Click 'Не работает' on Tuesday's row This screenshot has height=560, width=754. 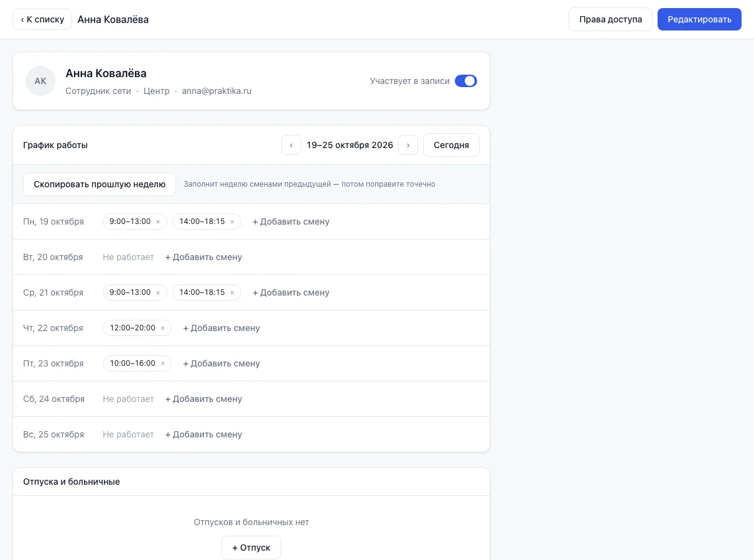click(128, 257)
